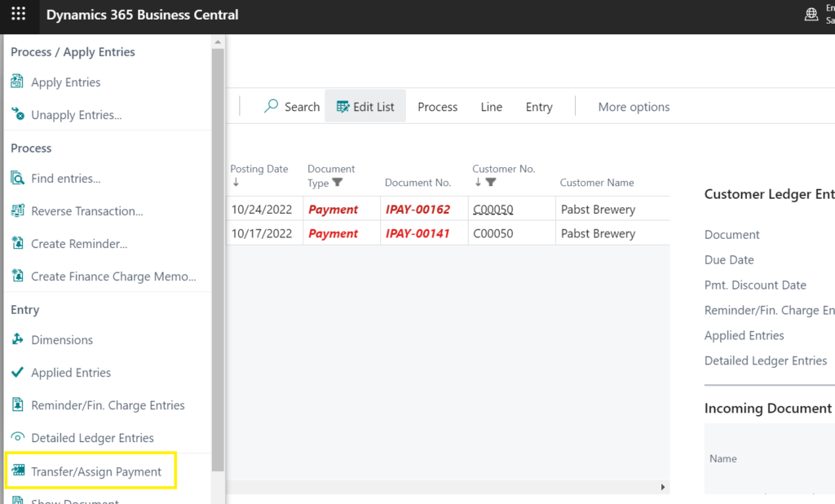Open Document Type column filter
The height and width of the screenshot is (504, 835).
click(338, 183)
